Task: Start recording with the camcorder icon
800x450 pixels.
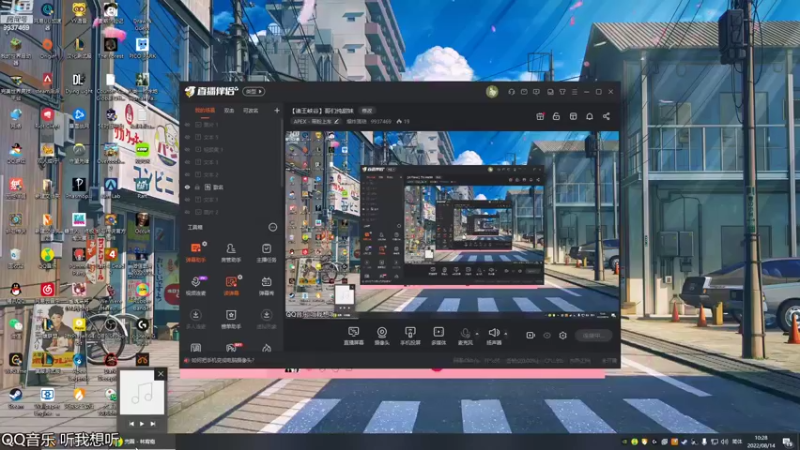Action: 531,335
